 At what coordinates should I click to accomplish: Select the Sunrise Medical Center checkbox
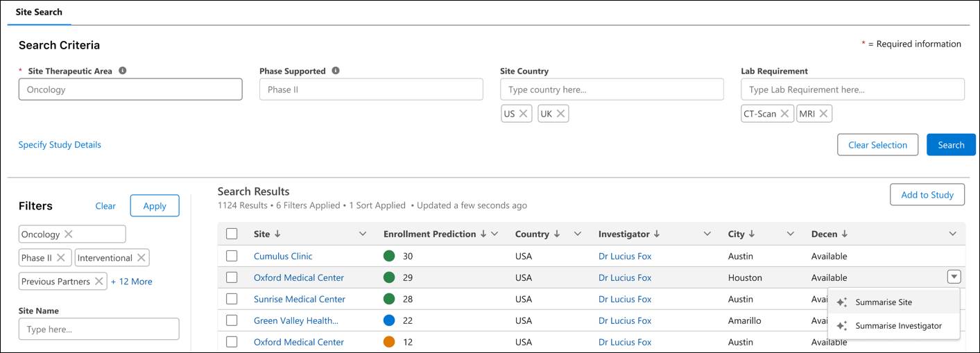point(232,299)
